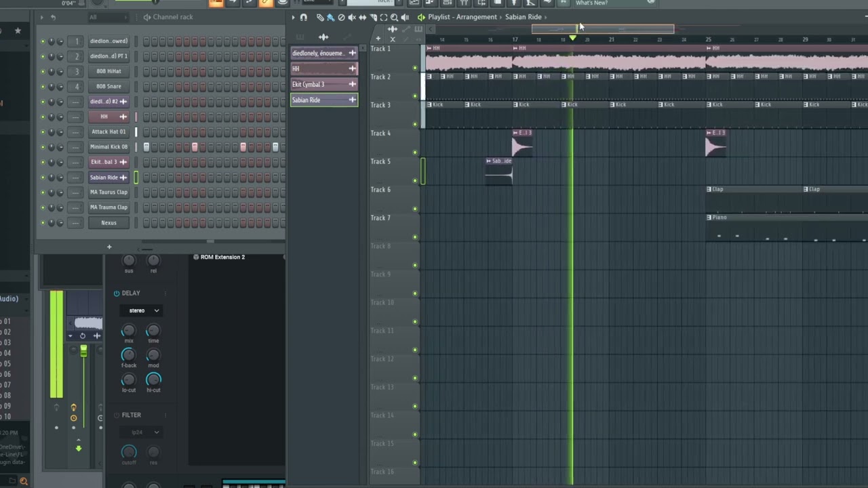Click the undo arrow in Channel rack header
Image resolution: width=868 pixels, height=488 pixels.
54,17
